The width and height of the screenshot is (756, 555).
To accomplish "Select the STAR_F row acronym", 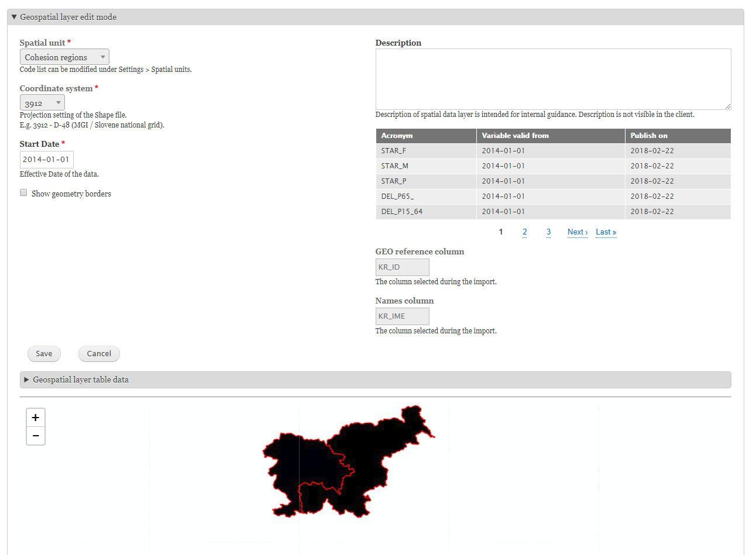I will click(393, 151).
